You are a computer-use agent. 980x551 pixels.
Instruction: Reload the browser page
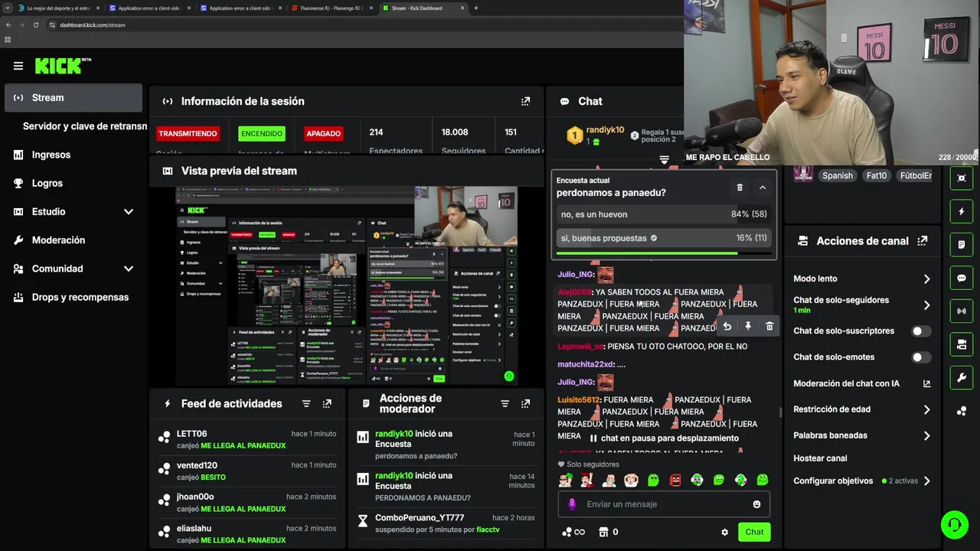point(35,24)
